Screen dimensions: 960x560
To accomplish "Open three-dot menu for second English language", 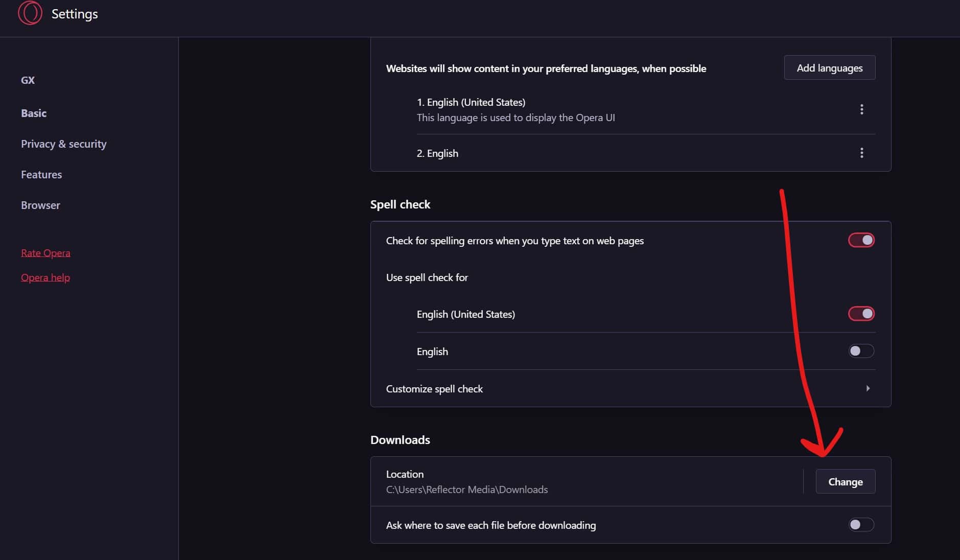I will pyautogui.click(x=861, y=153).
